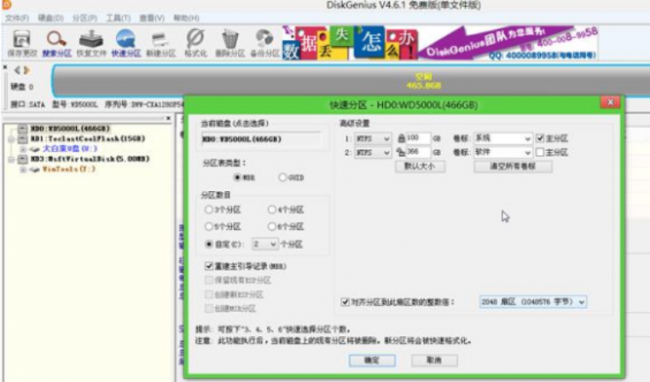This screenshot has width=650, height=382.
Task: Choose the 5 partitions (5个分区) option
Action: tap(209, 227)
